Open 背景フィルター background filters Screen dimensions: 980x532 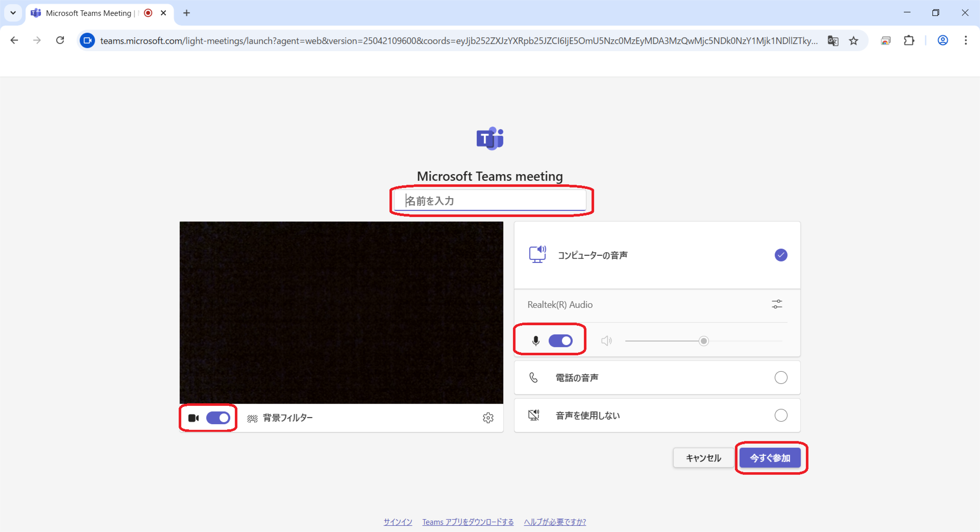(280, 418)
